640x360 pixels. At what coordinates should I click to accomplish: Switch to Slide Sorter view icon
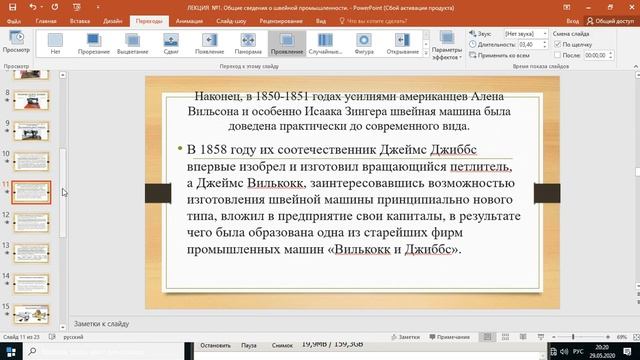pyautogui.click(x=505, y=337)
